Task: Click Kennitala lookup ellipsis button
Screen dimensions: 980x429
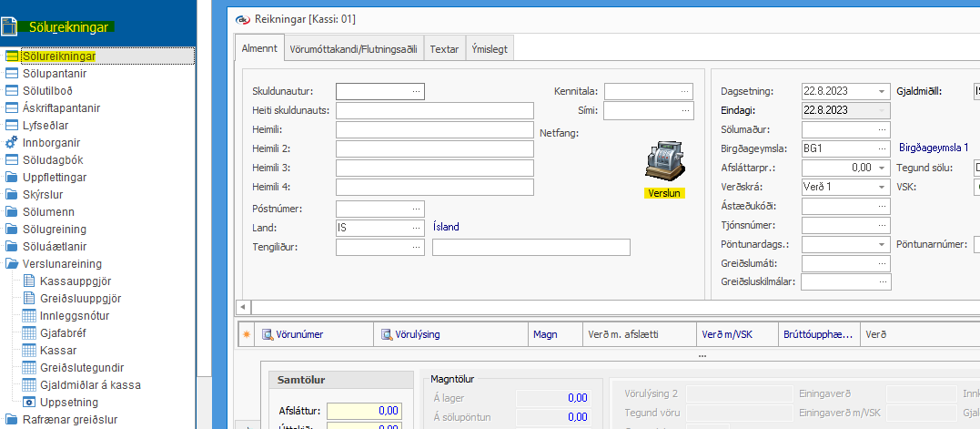Action: point(684,91)
